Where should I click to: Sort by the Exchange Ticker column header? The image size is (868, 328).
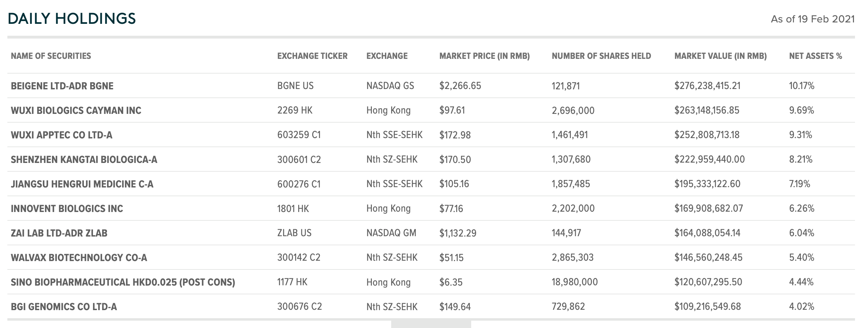(312, 56)
